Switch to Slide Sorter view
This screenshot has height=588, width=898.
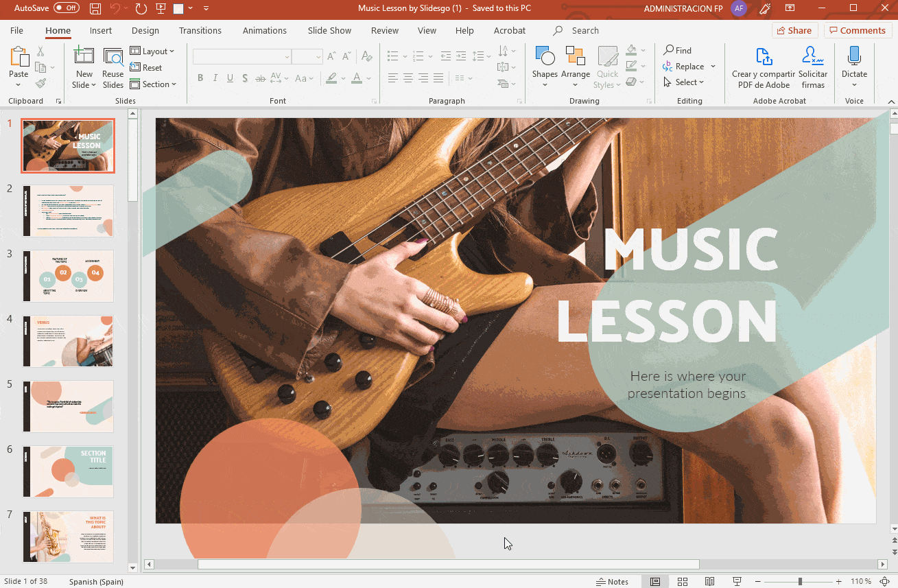[x=683, y=582]
